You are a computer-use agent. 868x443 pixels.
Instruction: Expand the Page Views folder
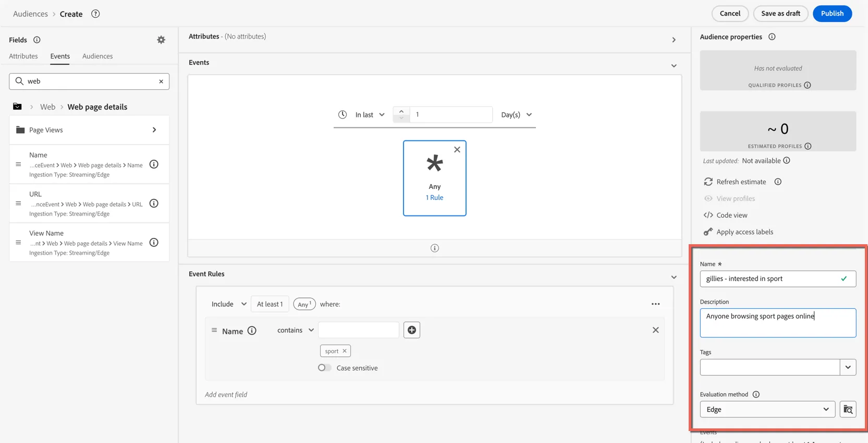point(89,130)
